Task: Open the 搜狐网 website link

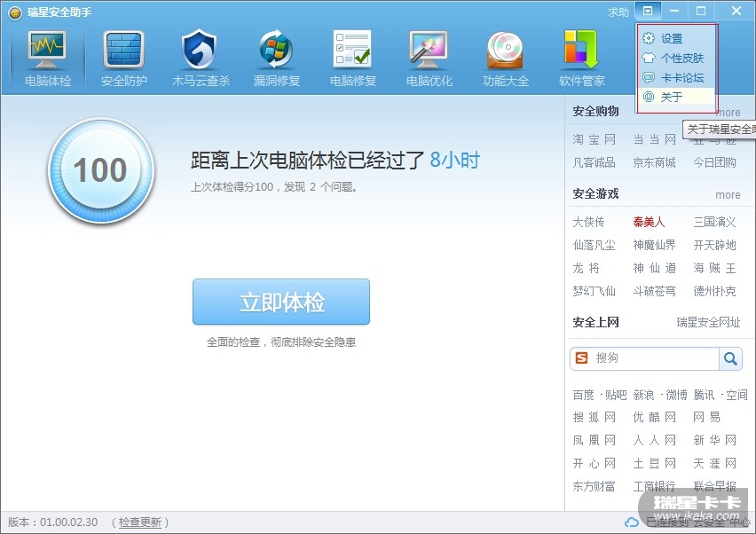Action: (x=594, y=417)
